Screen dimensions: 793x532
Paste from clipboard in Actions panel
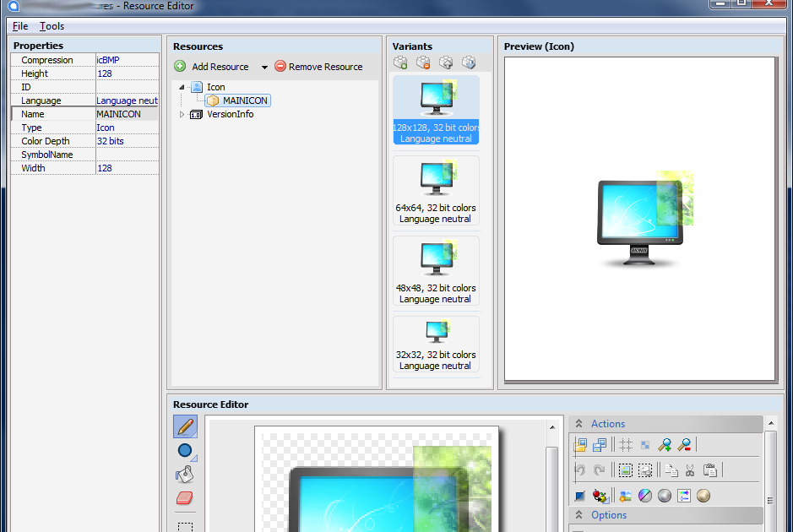coord(709,470)
